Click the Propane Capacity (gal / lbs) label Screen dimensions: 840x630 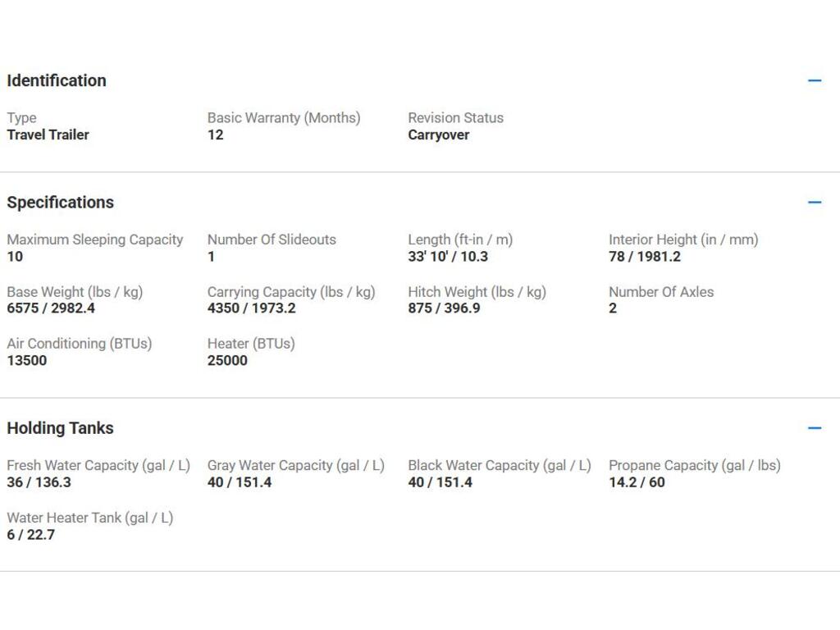[x=695, y=465]
